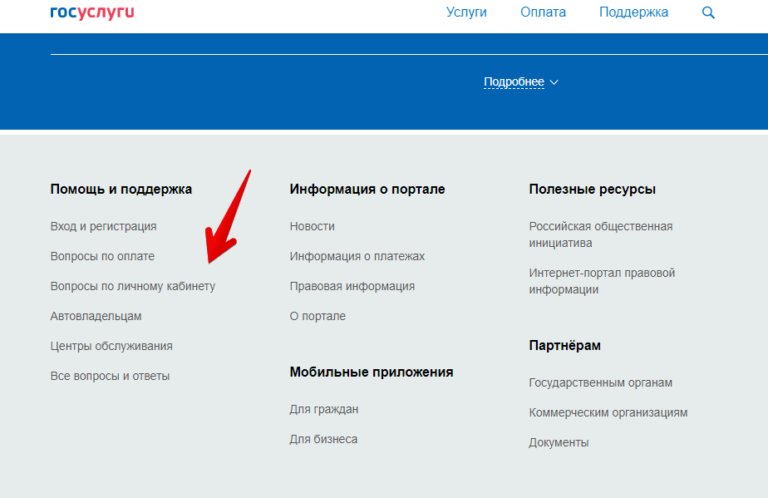Open Центры обслуживания link
The image size is (768, 498).
click(x=111, y=347)
